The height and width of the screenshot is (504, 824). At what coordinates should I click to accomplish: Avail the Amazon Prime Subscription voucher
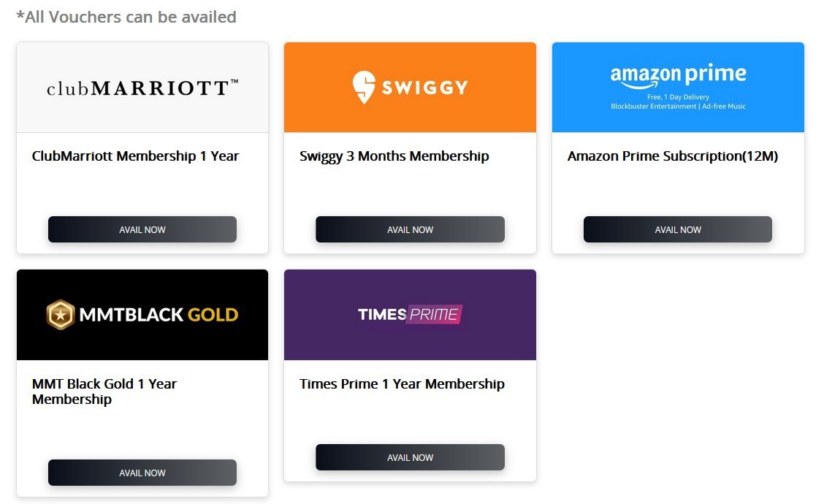pos(678,229)
